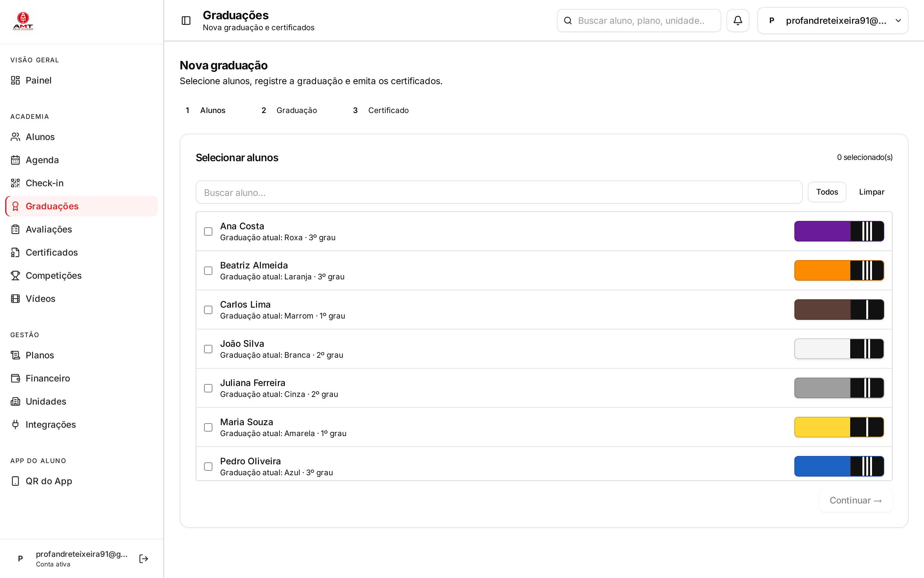The height and width of the screenshot is (578, 924).
Task: Open Check-in menu item
Action: (x=81, y=183)
